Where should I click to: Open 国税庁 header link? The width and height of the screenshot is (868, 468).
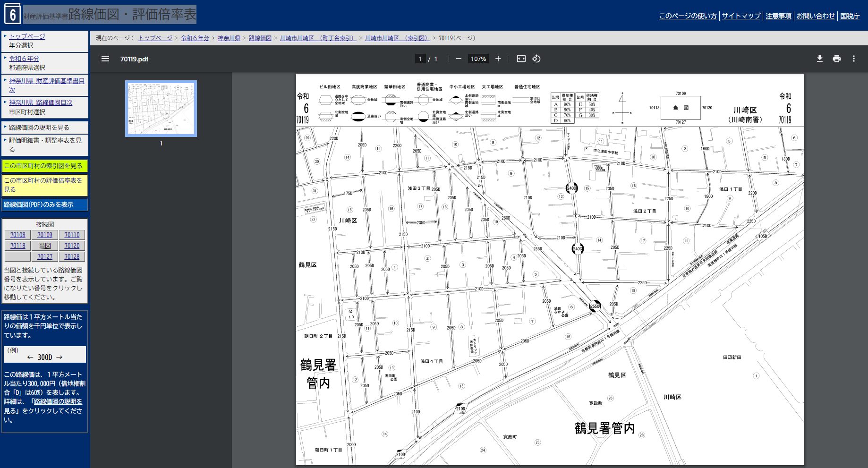850,16
